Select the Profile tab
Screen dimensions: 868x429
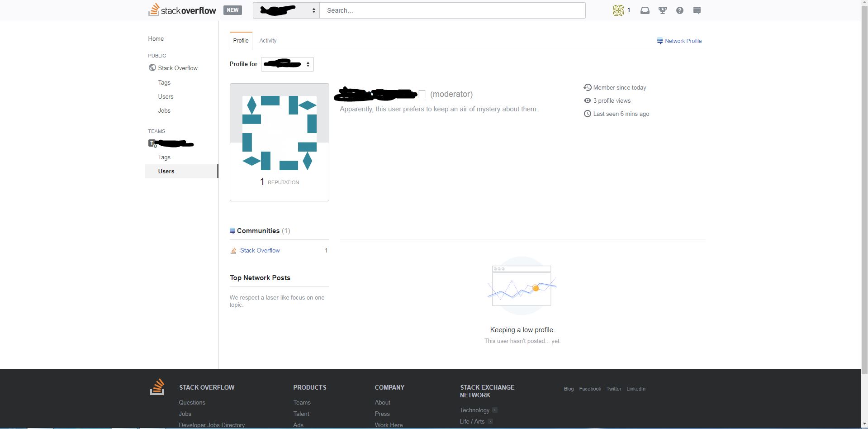point(241,40)
